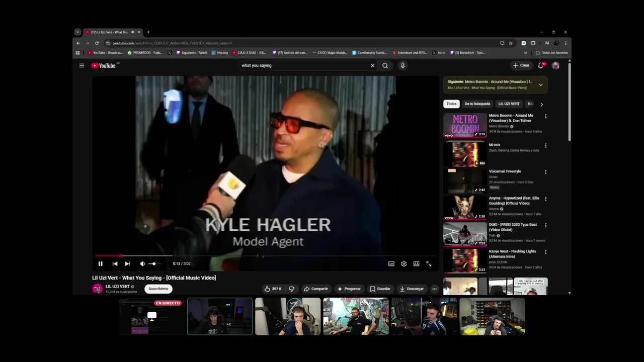Click the Crear button
The width and height of the screenshot is (644, 362).
coord(521,65)
